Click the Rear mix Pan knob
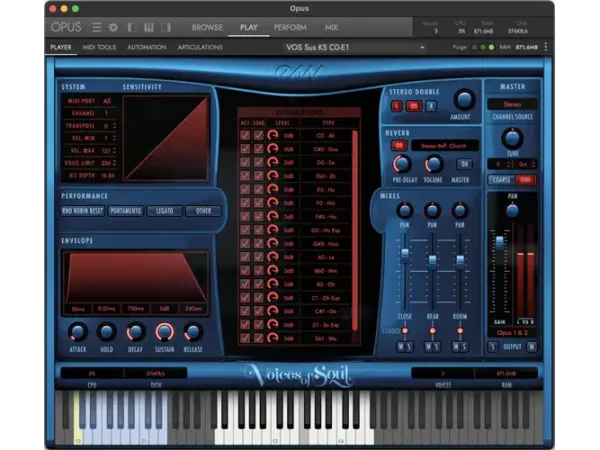Screen dimensions: 600x450 tap(432, 210)
